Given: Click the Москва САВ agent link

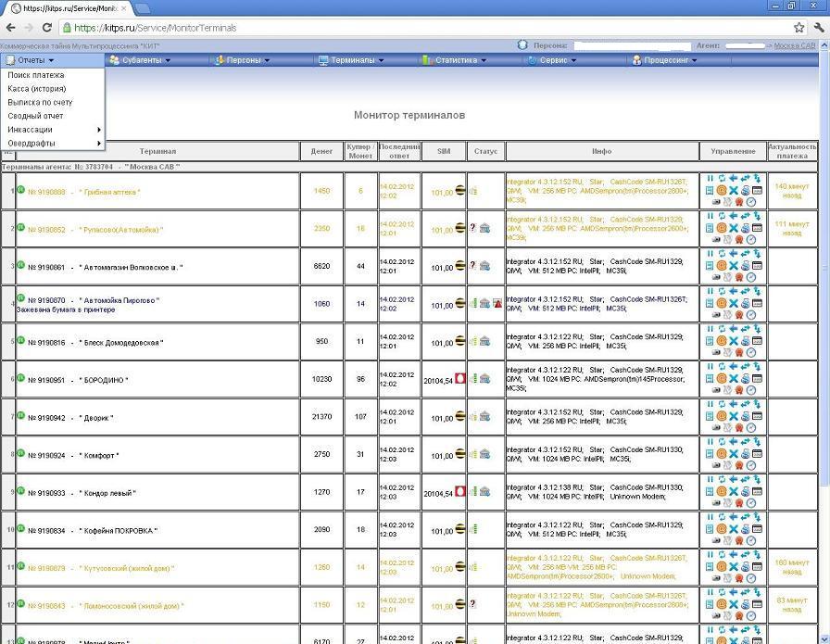Looking at the screenshot, I should [x=794, y=46].
